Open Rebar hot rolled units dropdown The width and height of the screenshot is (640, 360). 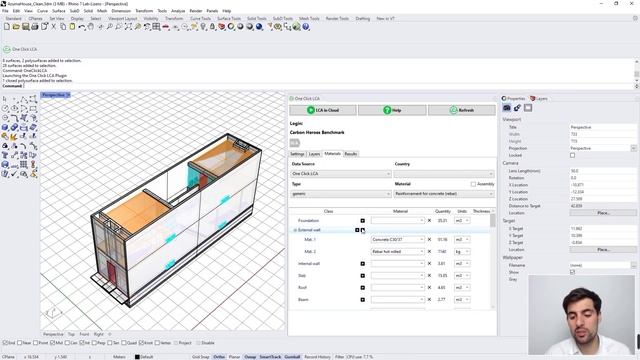point(462,251)
